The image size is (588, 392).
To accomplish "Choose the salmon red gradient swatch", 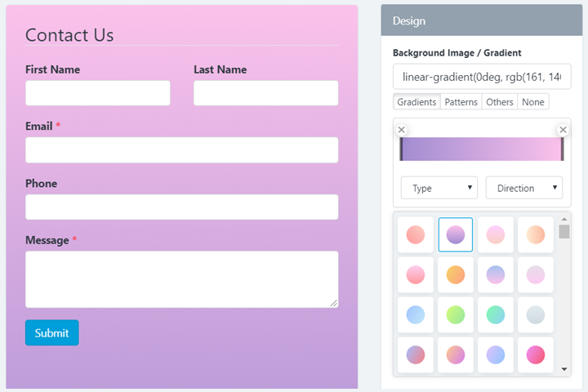I will [416, 234].
